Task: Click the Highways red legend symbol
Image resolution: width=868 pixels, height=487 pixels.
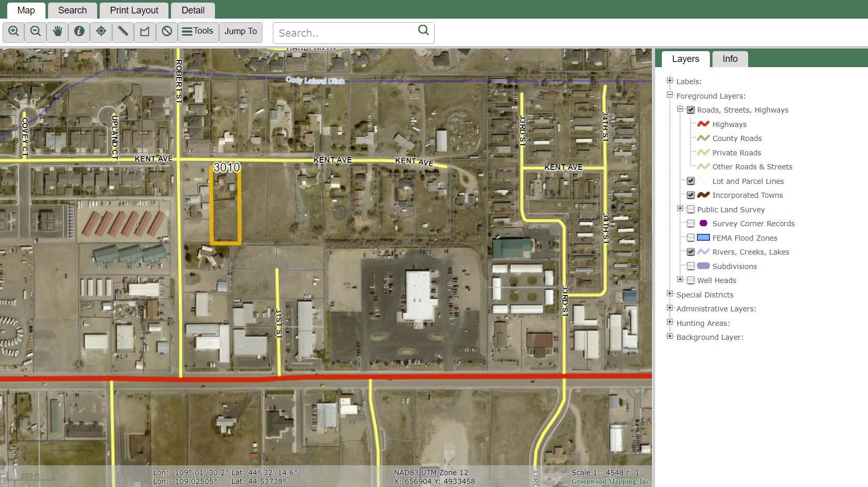Action: click(703, 124)
